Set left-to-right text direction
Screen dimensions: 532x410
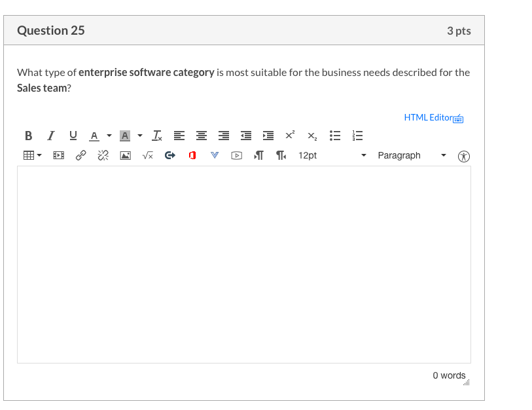(x=258, y=156)
